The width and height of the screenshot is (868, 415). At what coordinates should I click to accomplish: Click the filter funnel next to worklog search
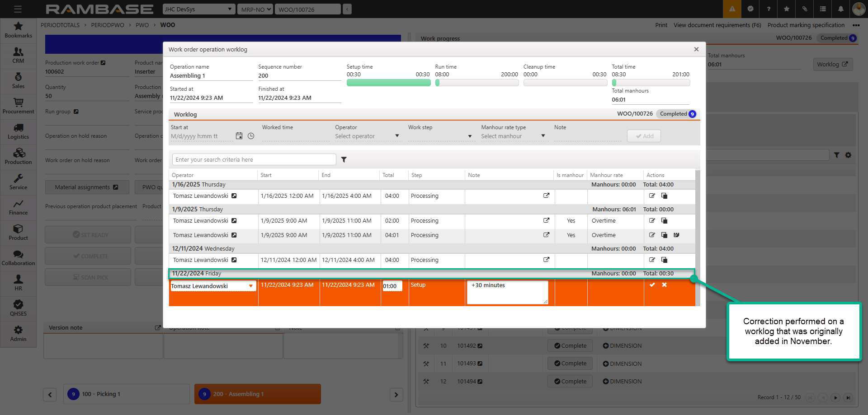[344, 159]
